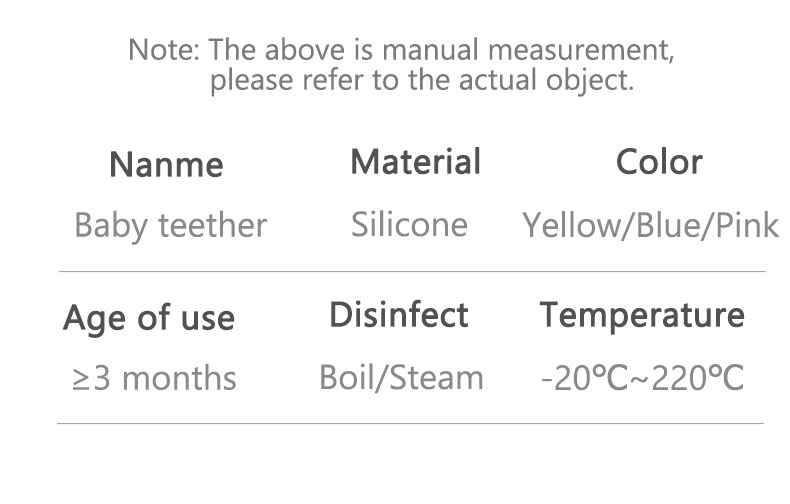Click 'please refer to the actual object' text
790x504 pixels.
[421, 81]
